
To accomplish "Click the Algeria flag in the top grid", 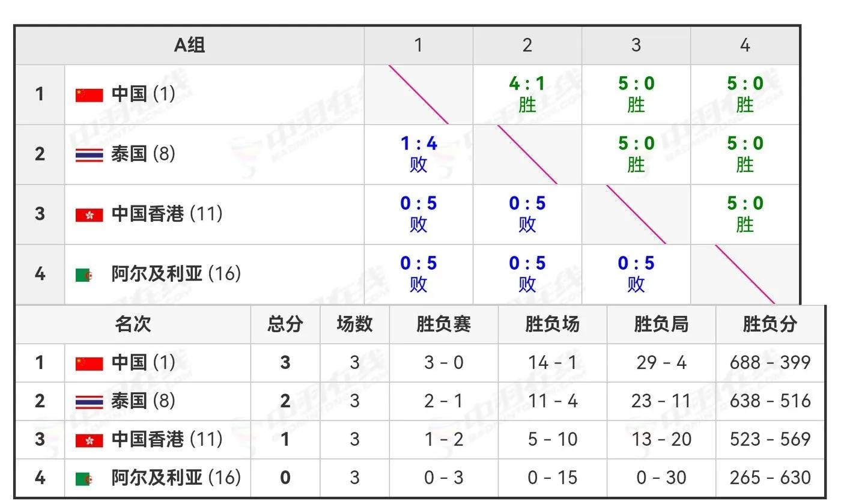I will (x=84, y=275).
